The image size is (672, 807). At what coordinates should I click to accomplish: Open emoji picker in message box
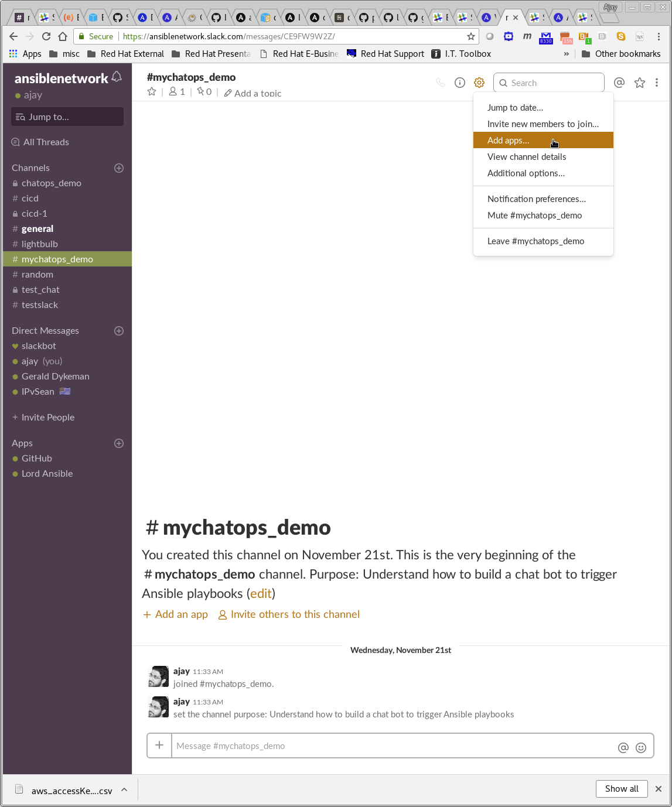[641, 747]
